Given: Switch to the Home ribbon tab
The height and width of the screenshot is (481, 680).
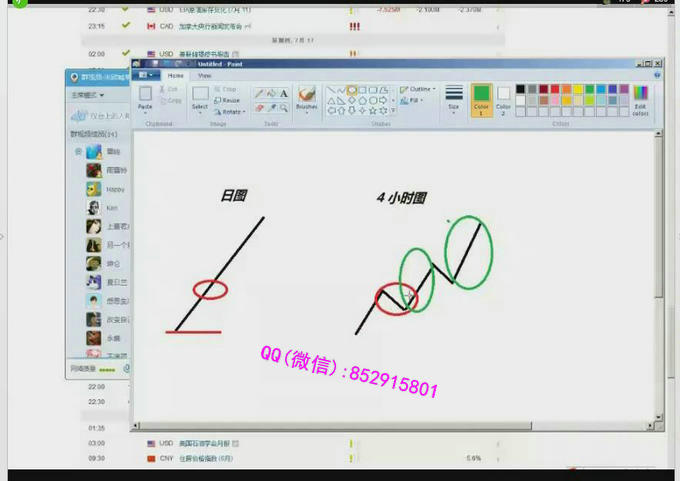Looking at the screenshot, I should click(x=176, y=75).
